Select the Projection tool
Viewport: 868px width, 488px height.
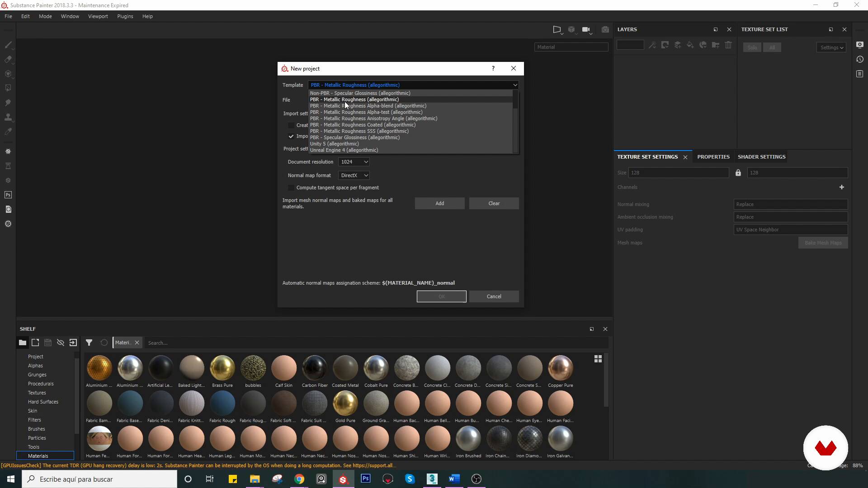[x=8, y=74]
